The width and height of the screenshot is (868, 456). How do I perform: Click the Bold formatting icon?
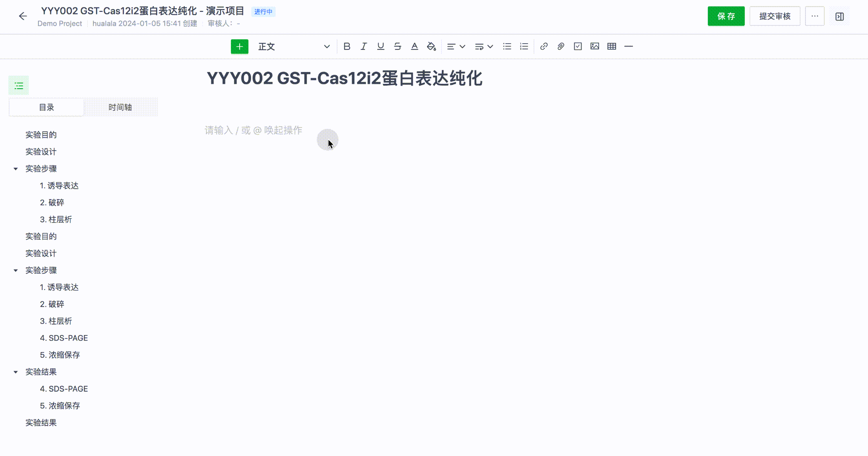347,46
